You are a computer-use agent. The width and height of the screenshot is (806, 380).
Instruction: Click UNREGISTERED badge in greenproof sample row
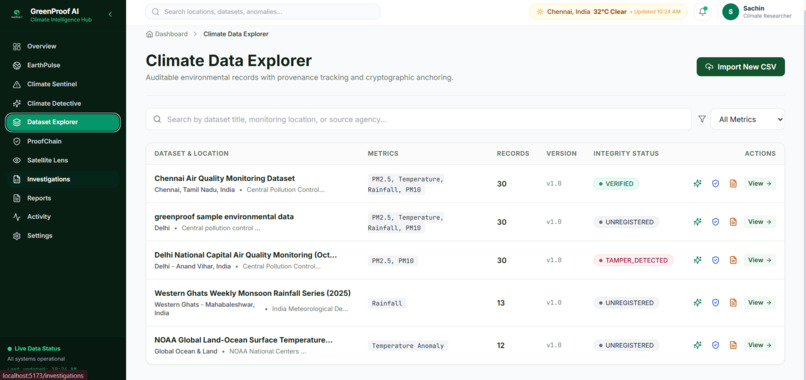(626, 222)
